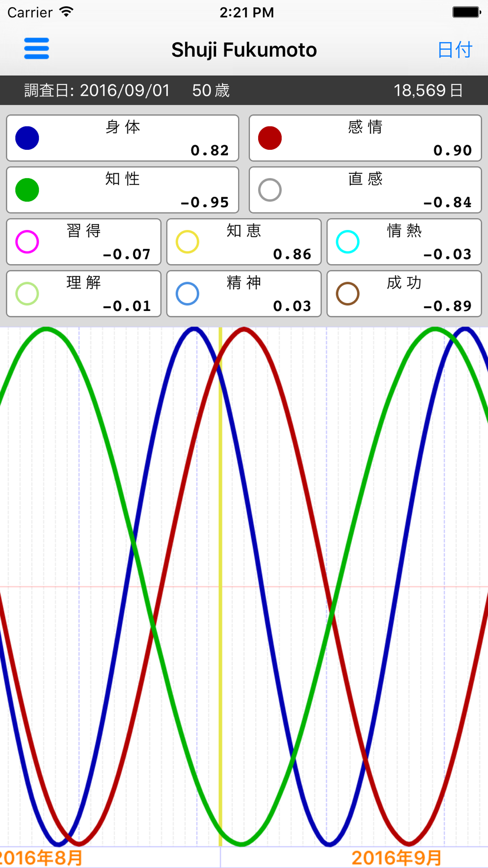Tap the 2016年8月 axis label
488x868 pixels.
click(x=41, y=858)
